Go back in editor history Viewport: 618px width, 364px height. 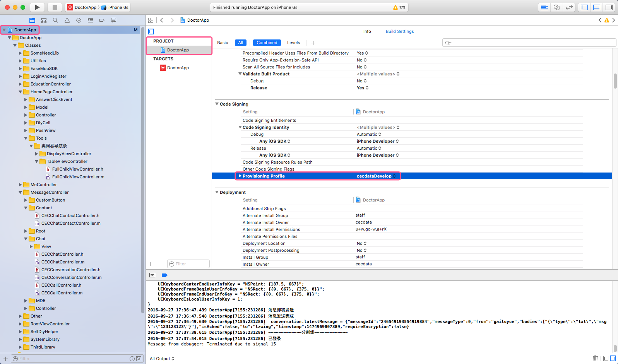pos(162,20)
